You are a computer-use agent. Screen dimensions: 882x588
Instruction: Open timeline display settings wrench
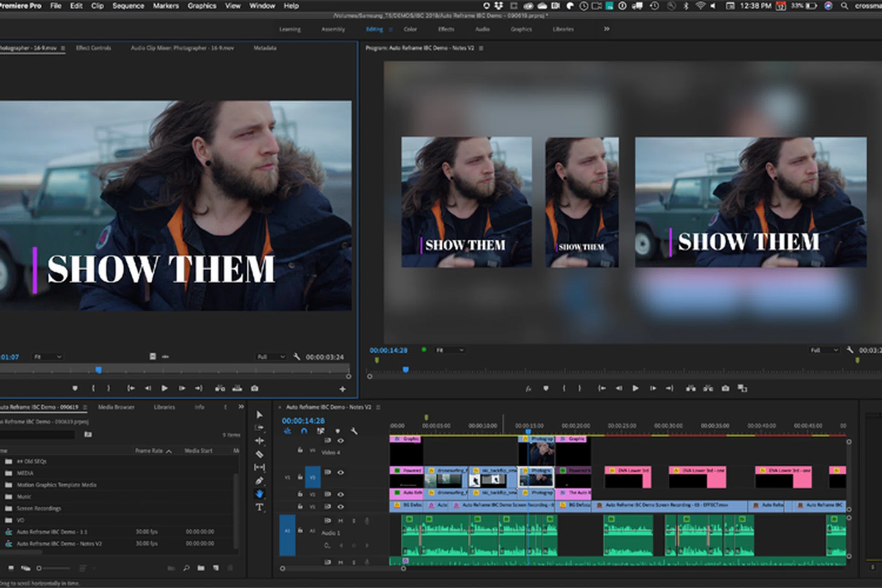click(354, 431)
